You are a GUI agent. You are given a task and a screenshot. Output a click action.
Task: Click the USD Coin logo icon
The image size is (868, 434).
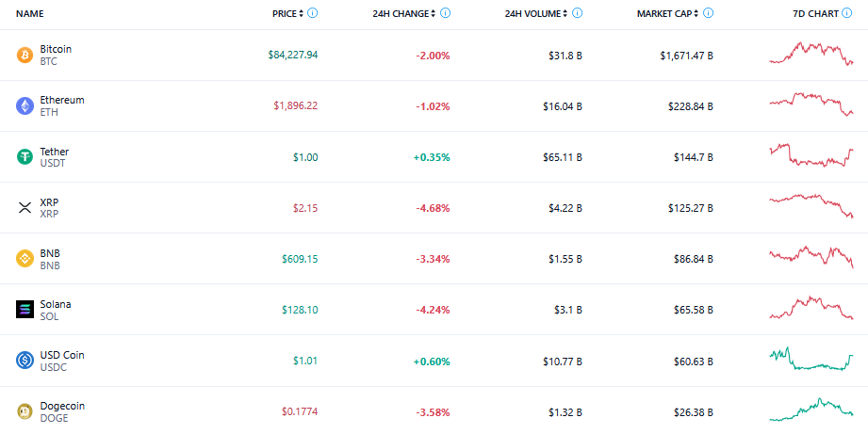click(x=25, y=361)
